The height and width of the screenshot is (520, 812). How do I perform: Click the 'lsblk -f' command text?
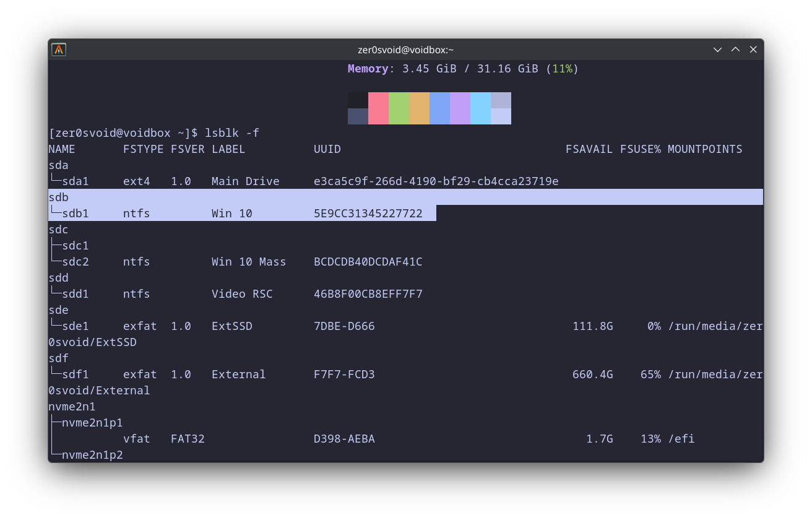click(232, 133)
